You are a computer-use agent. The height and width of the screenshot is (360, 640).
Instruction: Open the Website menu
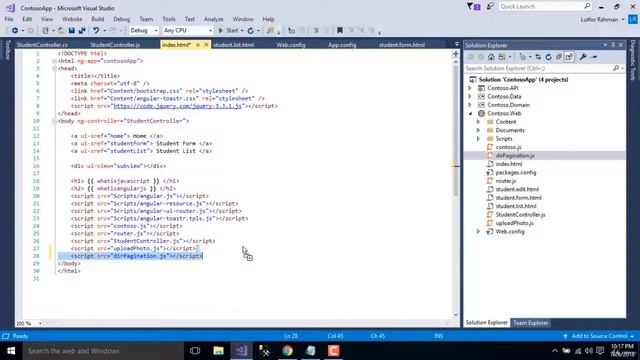click(72, 19)
